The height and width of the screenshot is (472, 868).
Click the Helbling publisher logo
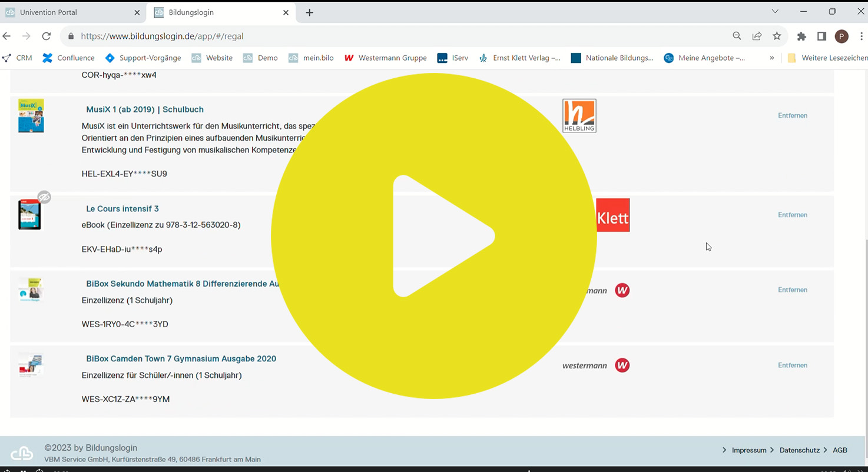pyautogui.click(x=579, y=115)
